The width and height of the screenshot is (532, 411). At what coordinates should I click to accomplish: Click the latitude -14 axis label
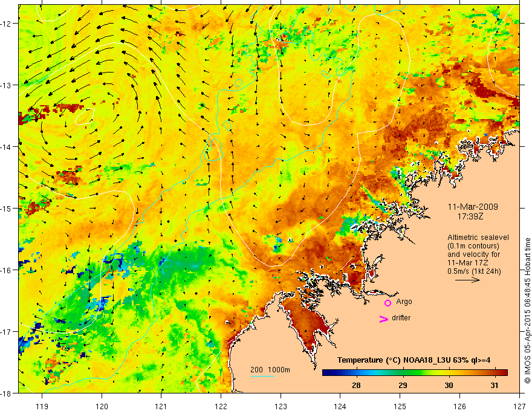click(x=6, y=147)
